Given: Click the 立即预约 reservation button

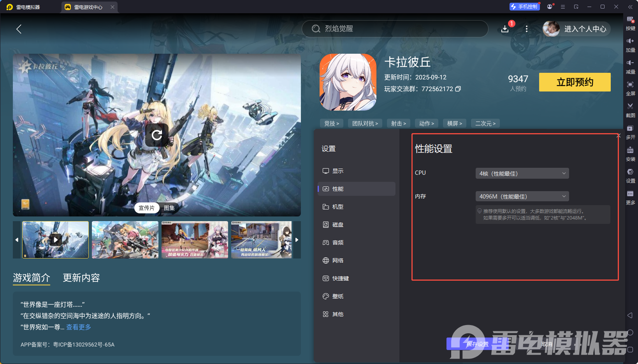Looking at the screenshot, I should (x=575, y=82).
